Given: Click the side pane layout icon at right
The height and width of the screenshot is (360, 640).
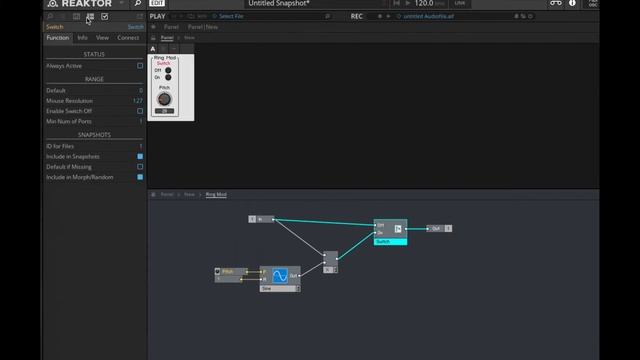Looking at the screenshot, I should (x=140, y=16).
